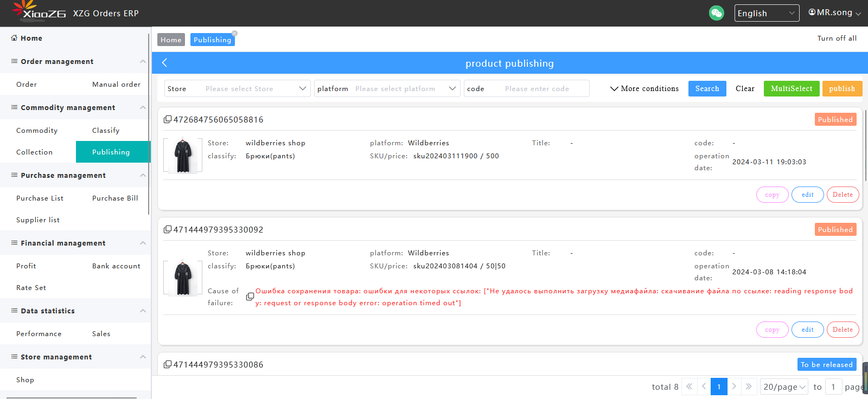
Task: Copy ID 472684756065058816 using its copy icon
Action: 168,119
